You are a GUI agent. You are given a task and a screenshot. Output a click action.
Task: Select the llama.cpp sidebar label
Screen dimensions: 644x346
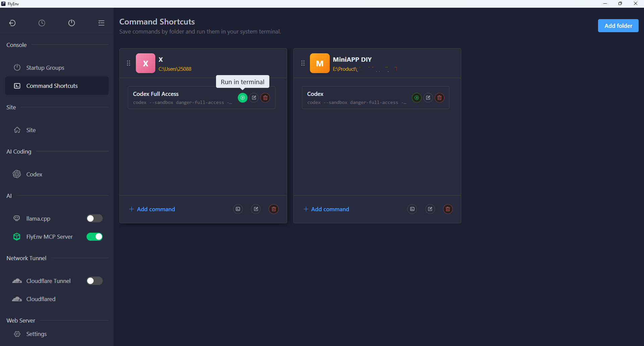(38, 219)
